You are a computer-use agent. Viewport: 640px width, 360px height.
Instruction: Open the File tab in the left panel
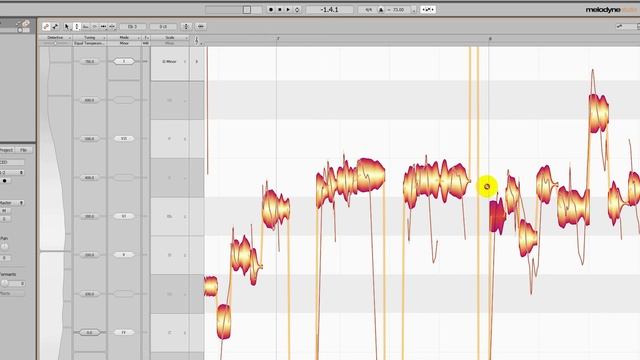[24, 150]
